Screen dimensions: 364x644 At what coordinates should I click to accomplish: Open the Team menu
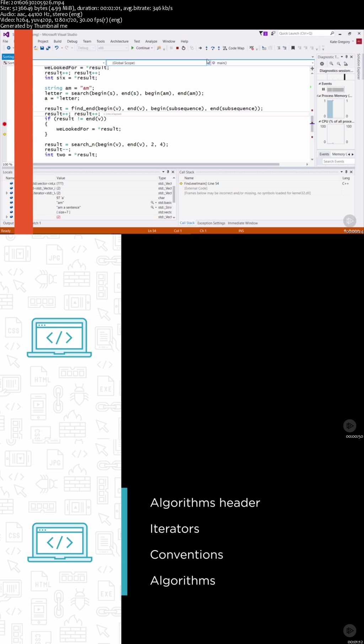pos(87,41)
